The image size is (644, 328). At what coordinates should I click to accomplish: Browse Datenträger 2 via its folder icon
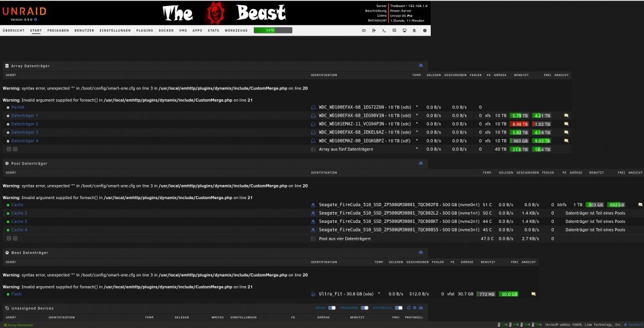click(x=566, y=124)
